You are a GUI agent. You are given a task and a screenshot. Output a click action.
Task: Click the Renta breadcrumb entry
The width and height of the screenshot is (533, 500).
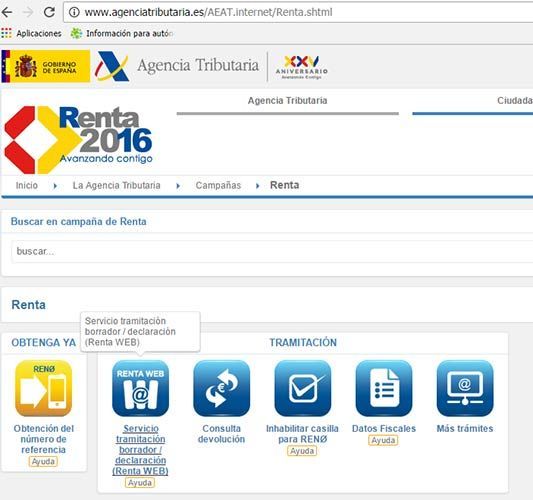285,185
